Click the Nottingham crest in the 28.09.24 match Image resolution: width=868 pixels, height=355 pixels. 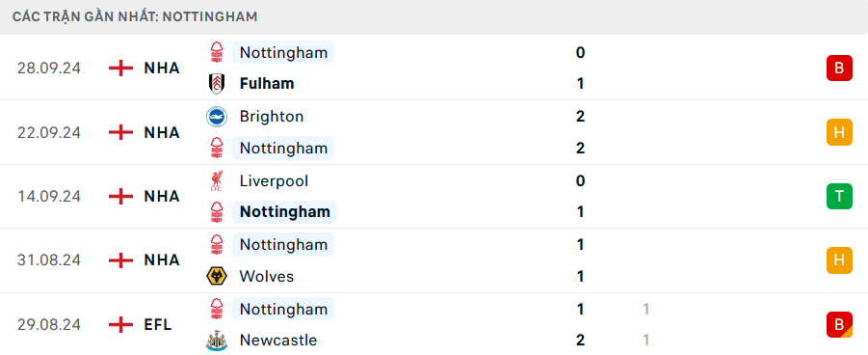217,53
